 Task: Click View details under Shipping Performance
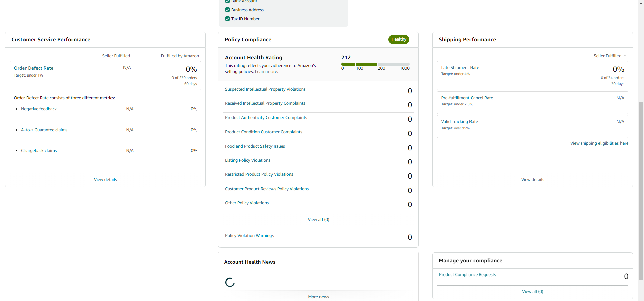point(533,180)
